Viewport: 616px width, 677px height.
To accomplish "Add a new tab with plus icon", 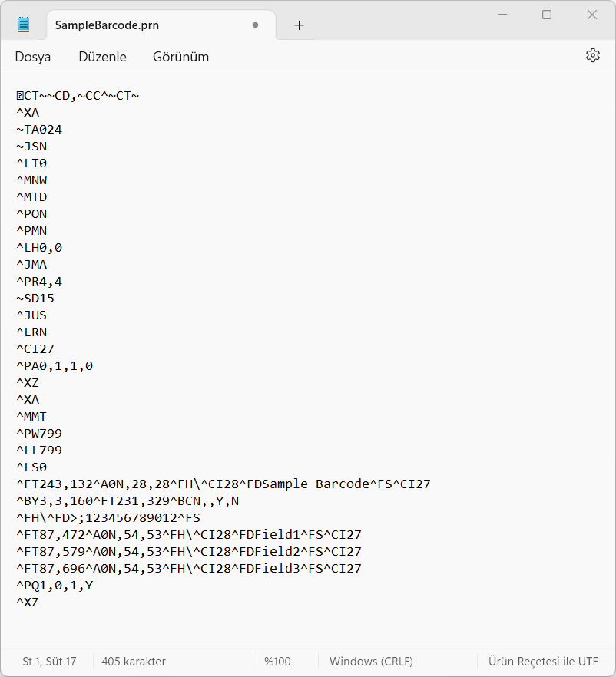I will [299, 25].
